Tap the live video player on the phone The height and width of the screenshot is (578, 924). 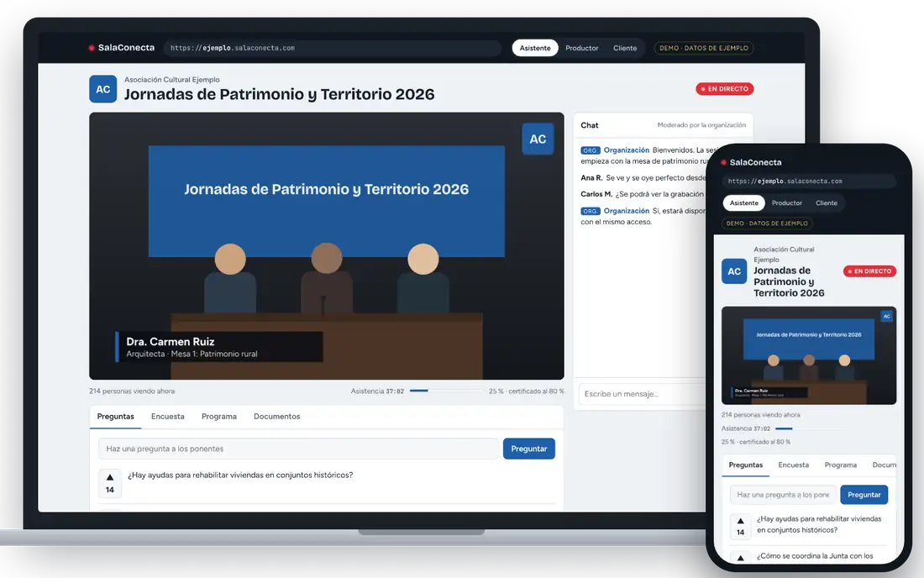pyautogui.click(x=808, y=355)
